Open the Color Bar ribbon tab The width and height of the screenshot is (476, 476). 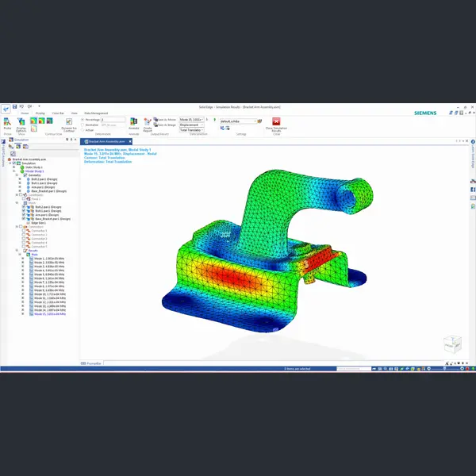[58, 113]
